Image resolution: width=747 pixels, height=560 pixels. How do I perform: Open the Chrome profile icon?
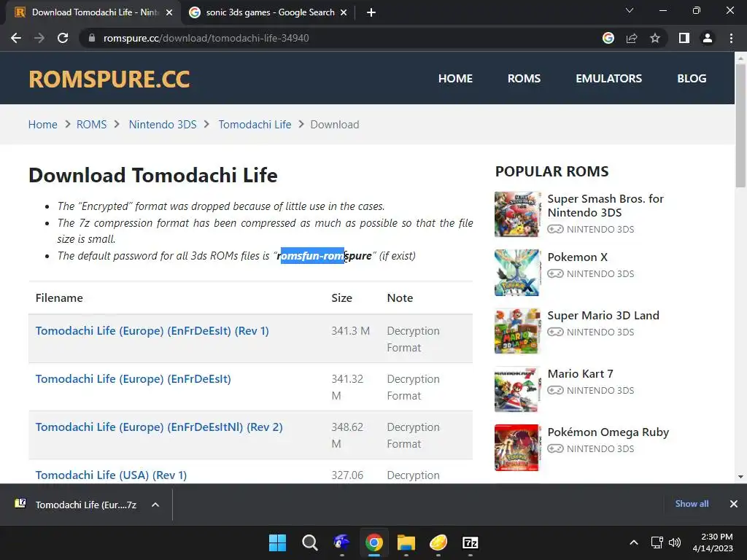(708, 38)
